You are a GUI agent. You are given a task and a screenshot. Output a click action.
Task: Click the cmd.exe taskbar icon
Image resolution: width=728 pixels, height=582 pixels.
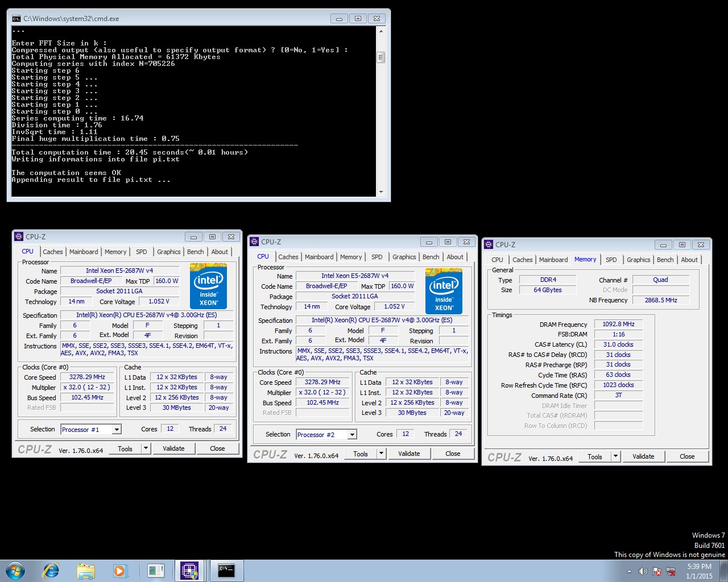pos(227,571)
